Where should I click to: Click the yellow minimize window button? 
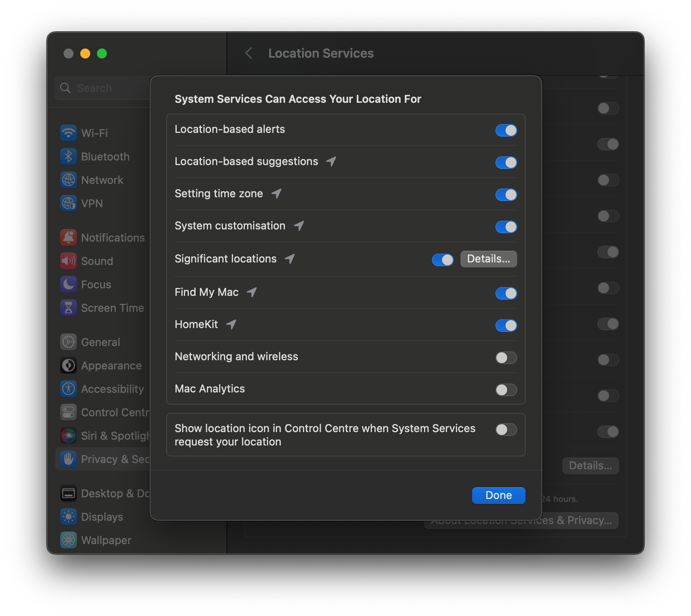(85, 53)
